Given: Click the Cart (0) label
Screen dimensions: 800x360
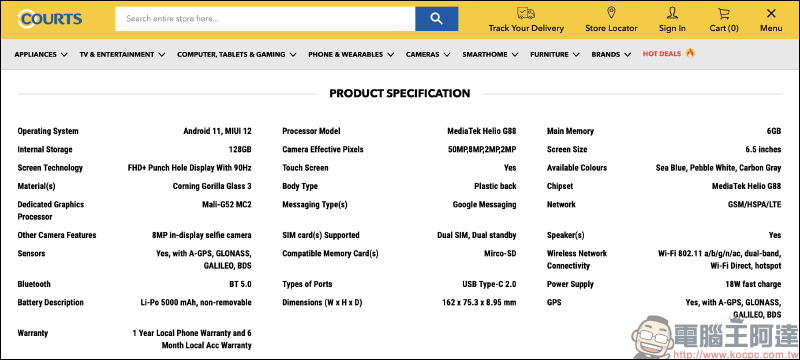Looking at the screenshot, I should point(723,28).
